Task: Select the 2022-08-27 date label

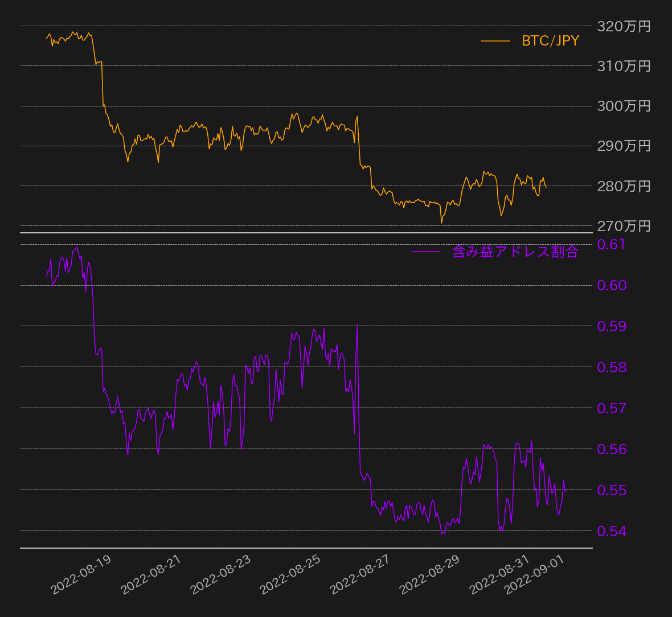Action: coord(360,575)
